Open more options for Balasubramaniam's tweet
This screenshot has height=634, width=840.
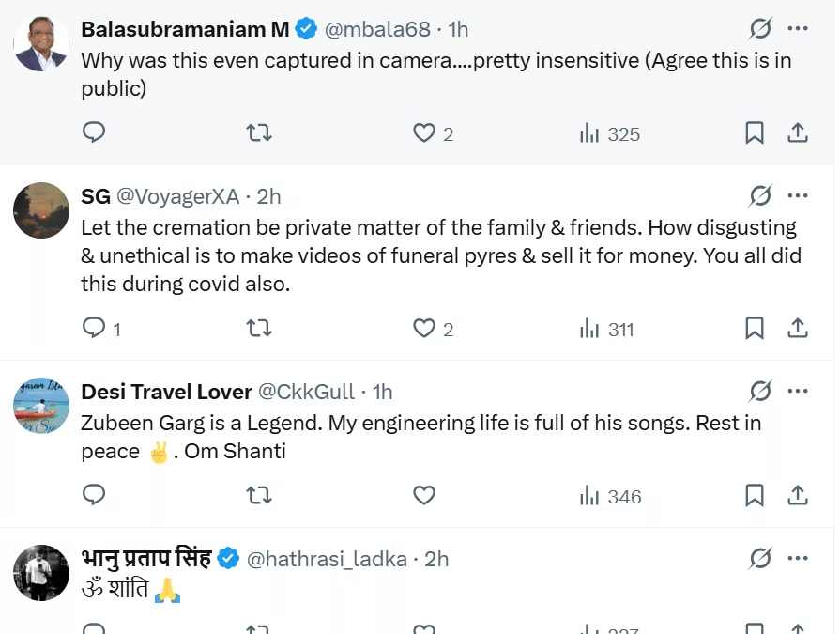pos(798,29)
